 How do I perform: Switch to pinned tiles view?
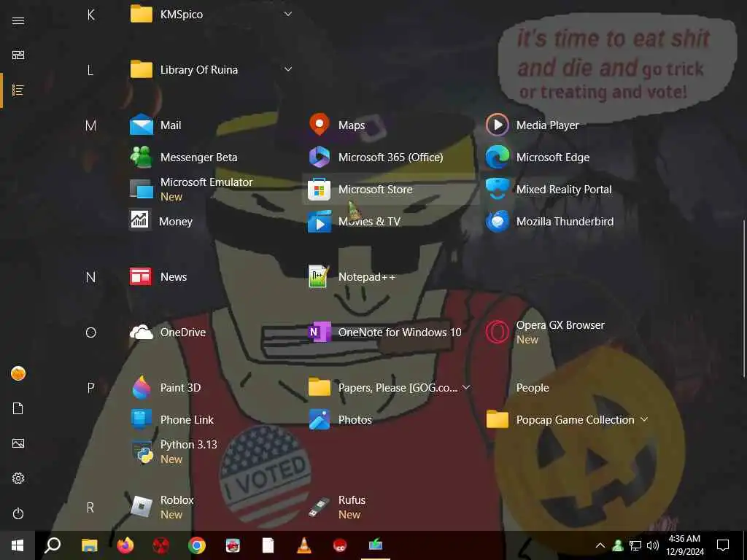tap(18, 55)
